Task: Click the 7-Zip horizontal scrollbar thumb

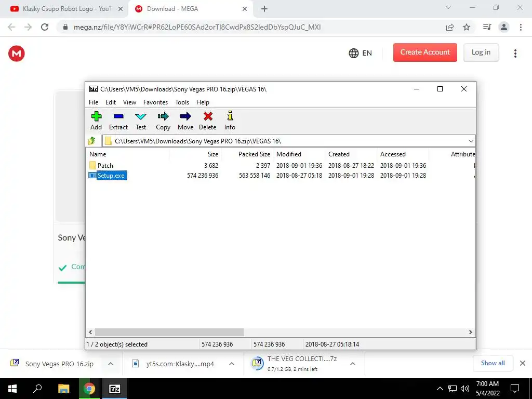Action: tap(169, 332)
